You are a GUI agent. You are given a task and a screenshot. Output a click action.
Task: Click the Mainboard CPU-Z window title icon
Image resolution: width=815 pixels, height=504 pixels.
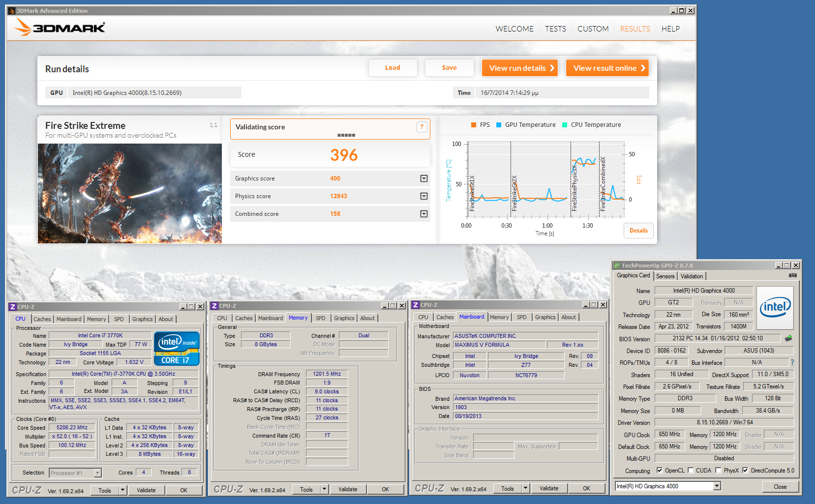coord(416,305)
